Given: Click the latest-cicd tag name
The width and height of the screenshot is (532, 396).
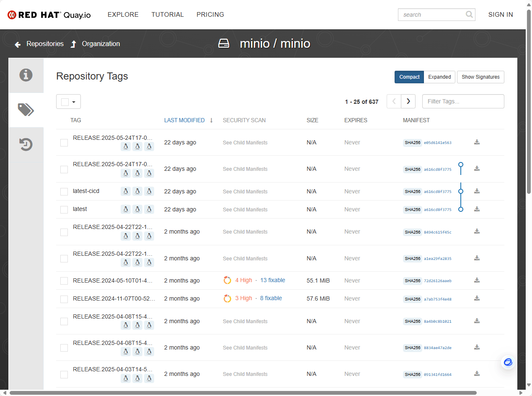Looking at the screenshot, I should pos(86,191).
